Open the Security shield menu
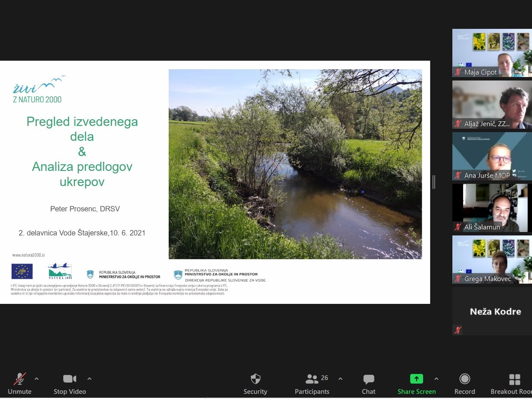 click(255, 384)
